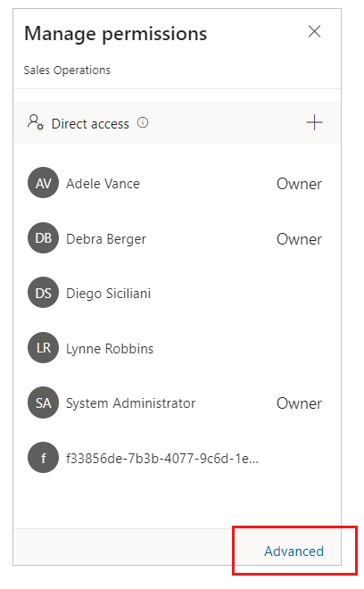Click the Direct access section header

click(177, 122)
